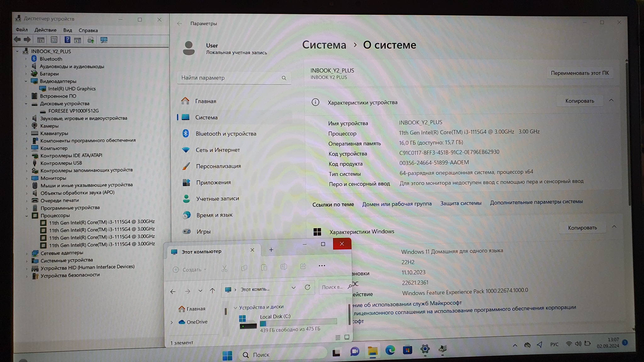Open the three-dots menu in File Explorer
Image resolution: width=644 pixels, height=362 pixels.
[x=322, y=266]
